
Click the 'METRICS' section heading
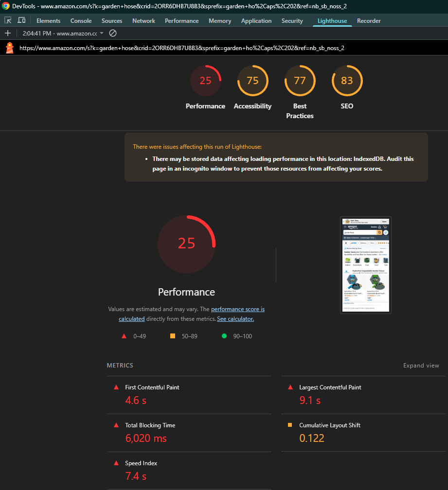click(120, 366)
